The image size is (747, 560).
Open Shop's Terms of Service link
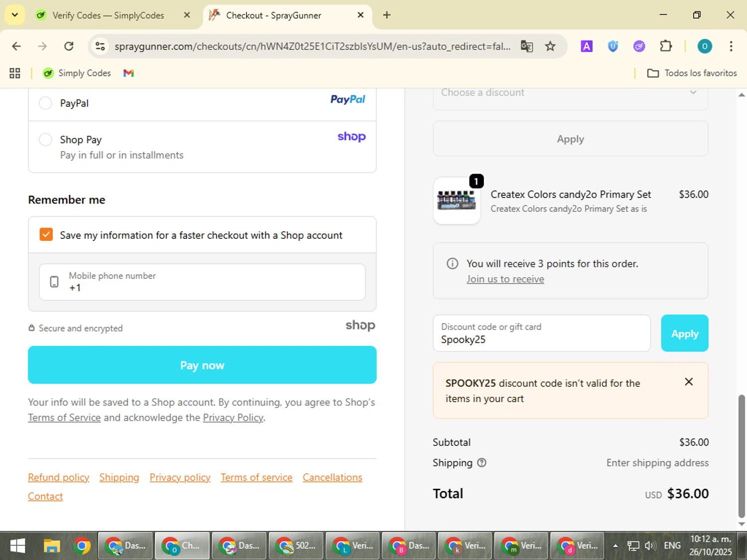(64, 418)
